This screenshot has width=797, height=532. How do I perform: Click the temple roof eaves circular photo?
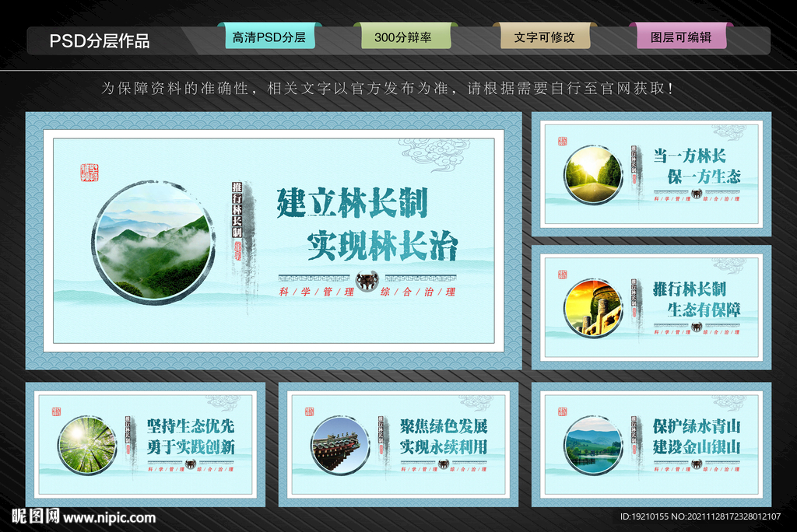340,445
